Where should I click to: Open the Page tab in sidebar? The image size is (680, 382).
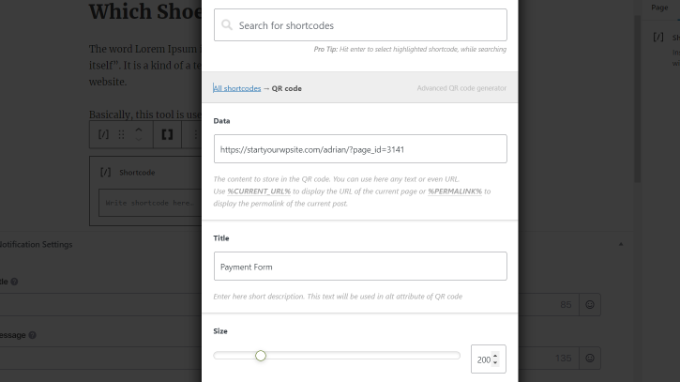click(659, 7)
